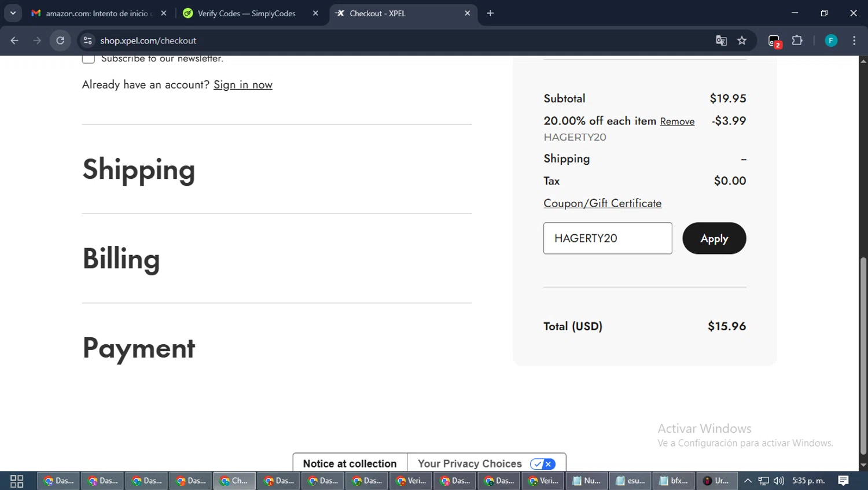
Task: Close the Verify Codes SimplyCodes tab
Action: pos(315,13)
